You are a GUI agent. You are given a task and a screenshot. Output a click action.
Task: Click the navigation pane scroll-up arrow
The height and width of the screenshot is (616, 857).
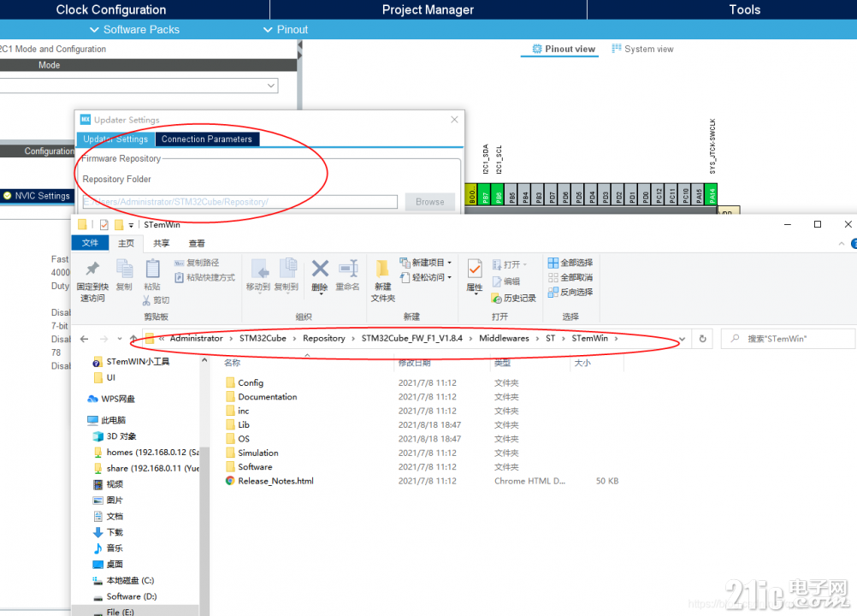204,361
